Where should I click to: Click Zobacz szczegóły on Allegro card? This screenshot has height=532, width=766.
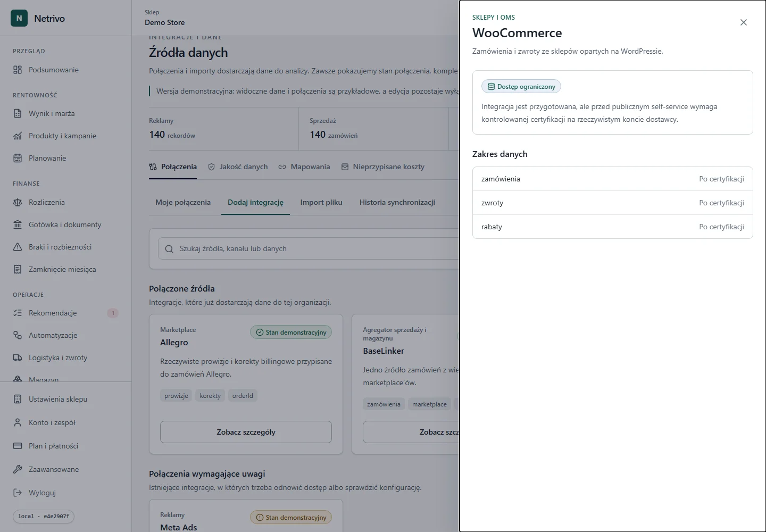coord(246,432)
